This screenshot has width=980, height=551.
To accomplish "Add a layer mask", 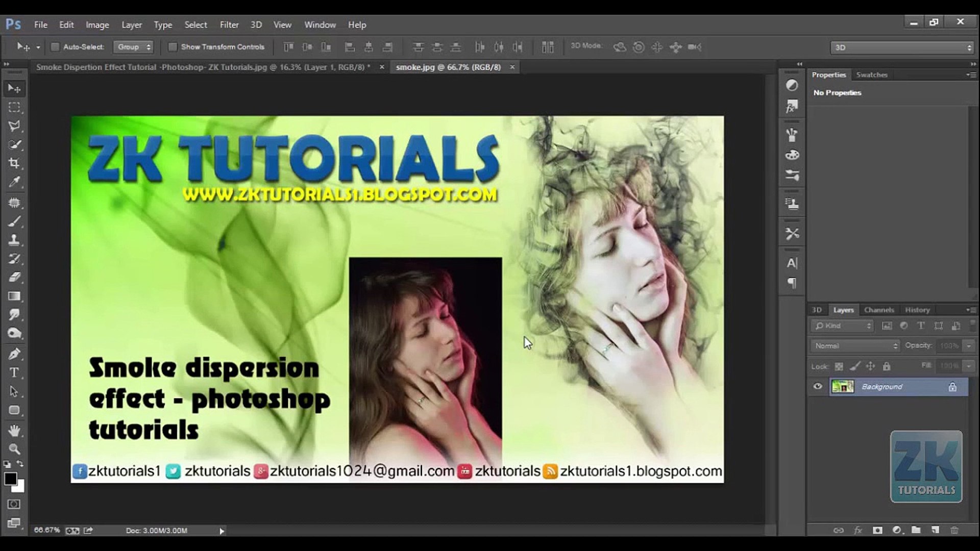I will pyautogui.click(x=877, y=530).
